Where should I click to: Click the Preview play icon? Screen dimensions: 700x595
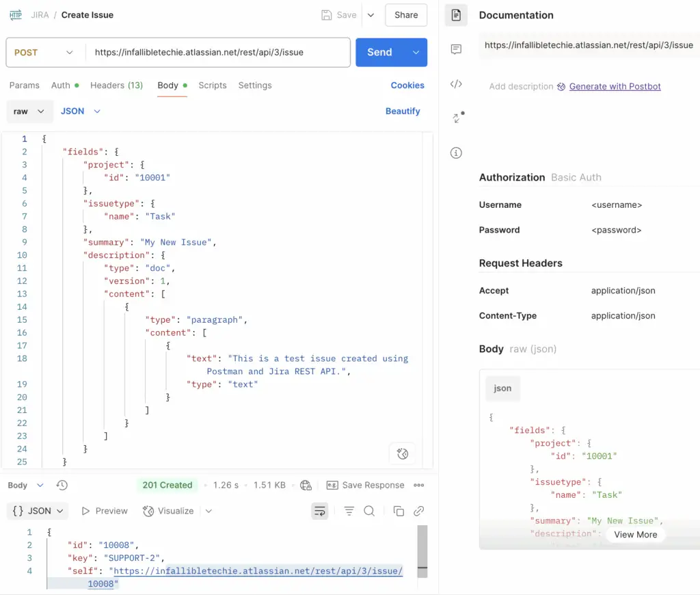coord(85,511)
